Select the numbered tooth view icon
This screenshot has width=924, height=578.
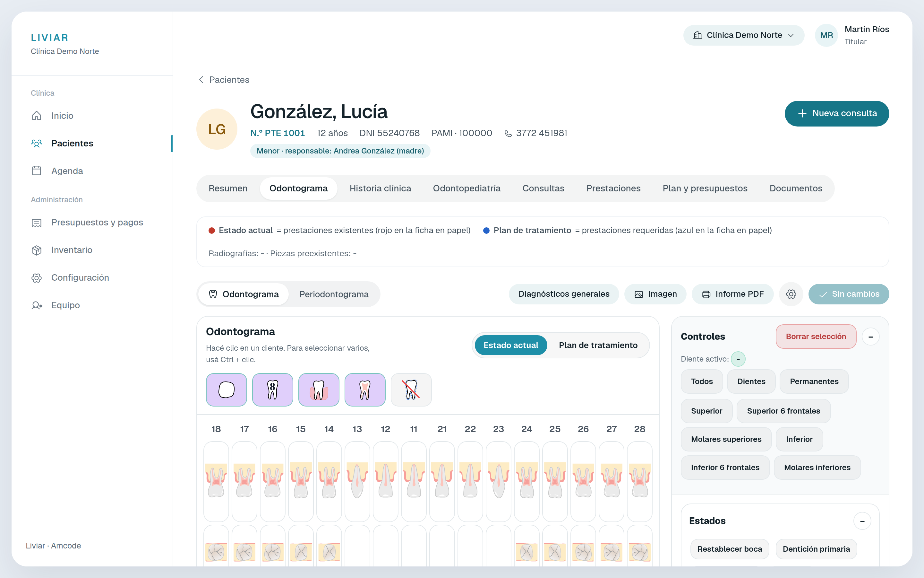273,390
